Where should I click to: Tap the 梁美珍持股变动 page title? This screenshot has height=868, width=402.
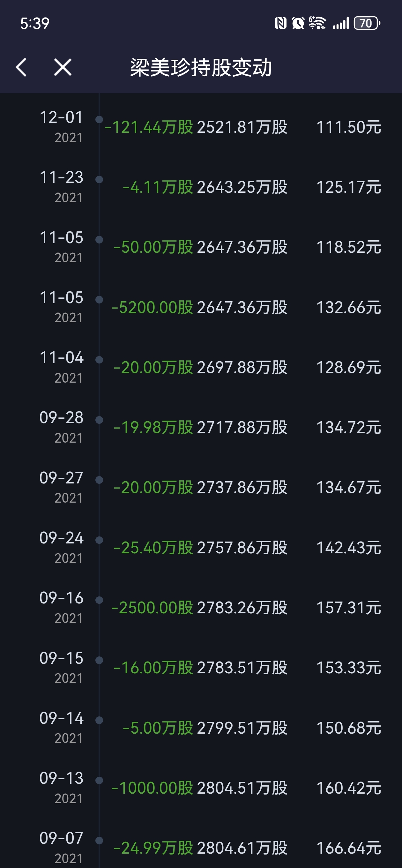[x=201, y=67]
